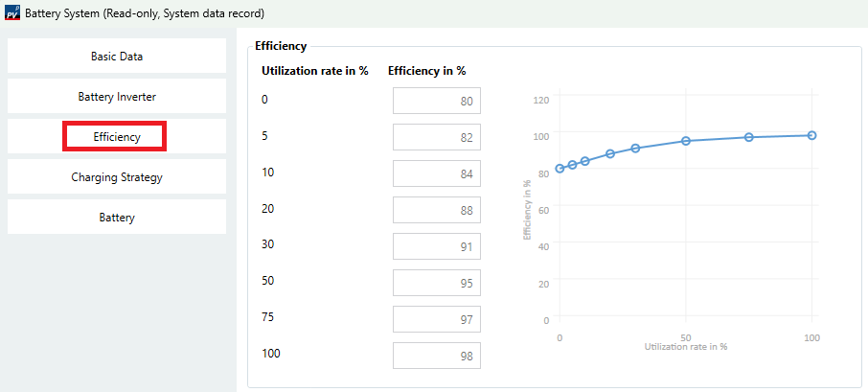This screenshot has width=868, height=392.
Task: Click chart data point at 0% utilization
Action: [x=560, y=169]
